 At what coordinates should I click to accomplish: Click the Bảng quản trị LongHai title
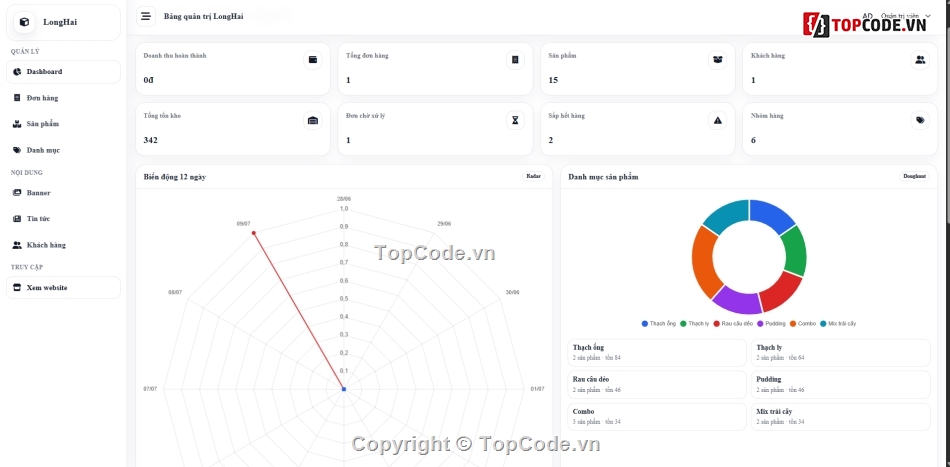click(204, 16)
